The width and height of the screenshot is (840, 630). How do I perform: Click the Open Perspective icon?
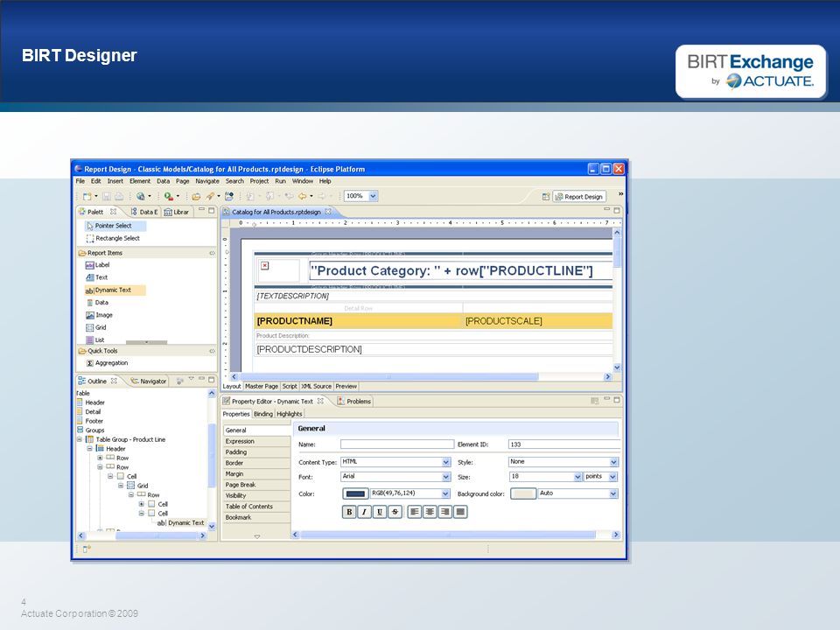pyautogui.click(x=545, y=197)
